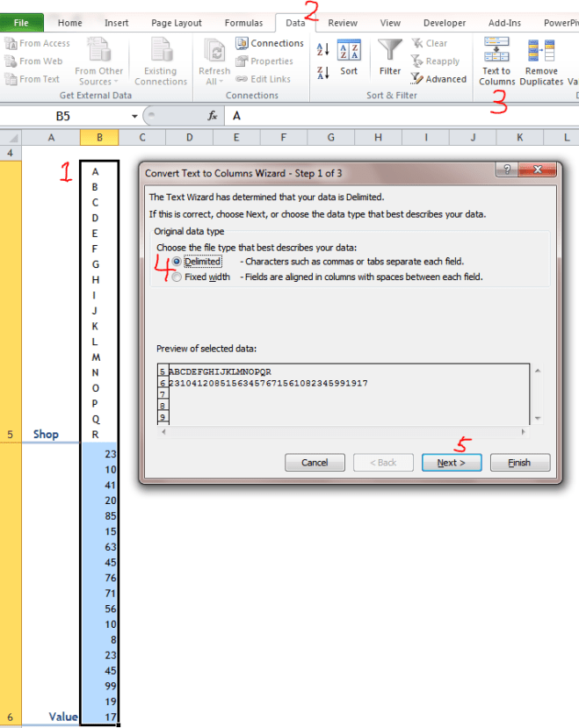This screenshot has width=579, height=728.
Task: Expand the From Other Sources dropdown
Action: coord(98,82)
